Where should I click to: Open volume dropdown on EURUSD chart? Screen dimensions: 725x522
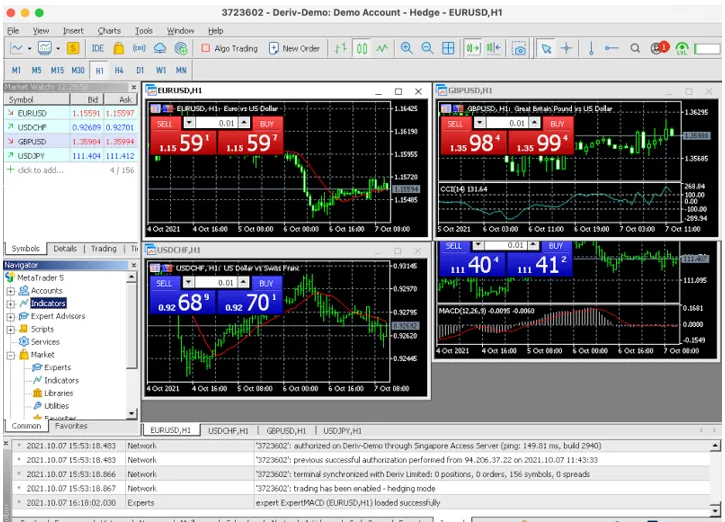coord(189,123)
